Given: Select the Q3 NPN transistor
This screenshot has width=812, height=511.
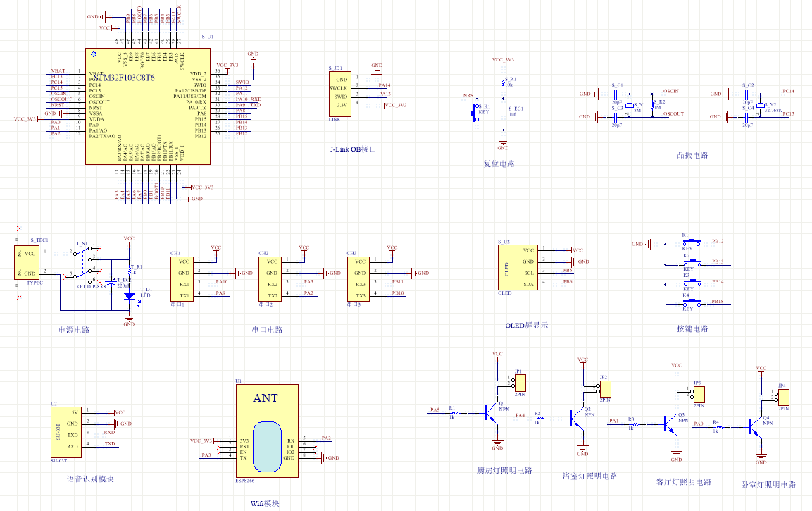Looking at the screenshot, I should click(670, 424).
